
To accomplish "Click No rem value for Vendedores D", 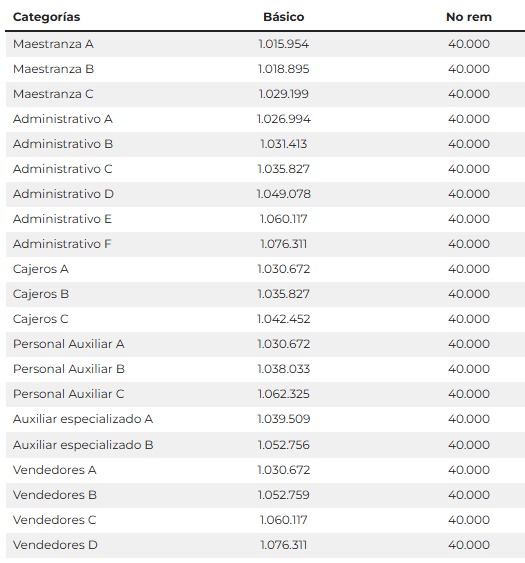I will (x=469, y=545).
